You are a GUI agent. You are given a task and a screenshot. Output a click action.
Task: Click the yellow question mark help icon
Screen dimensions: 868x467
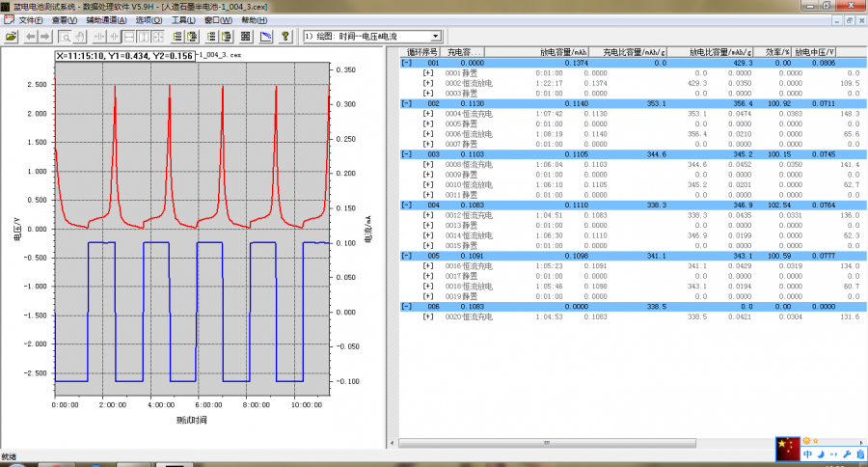[x=285, y=36]
